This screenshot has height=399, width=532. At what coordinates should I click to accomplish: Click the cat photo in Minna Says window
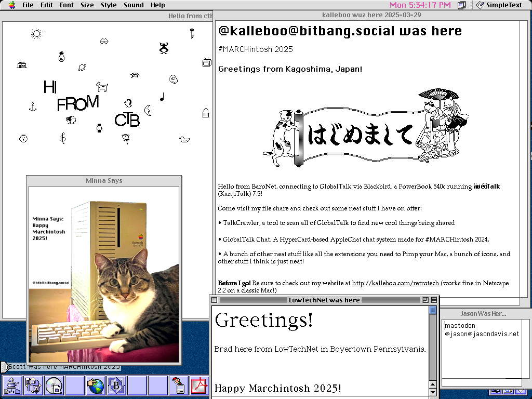[104, 274]
